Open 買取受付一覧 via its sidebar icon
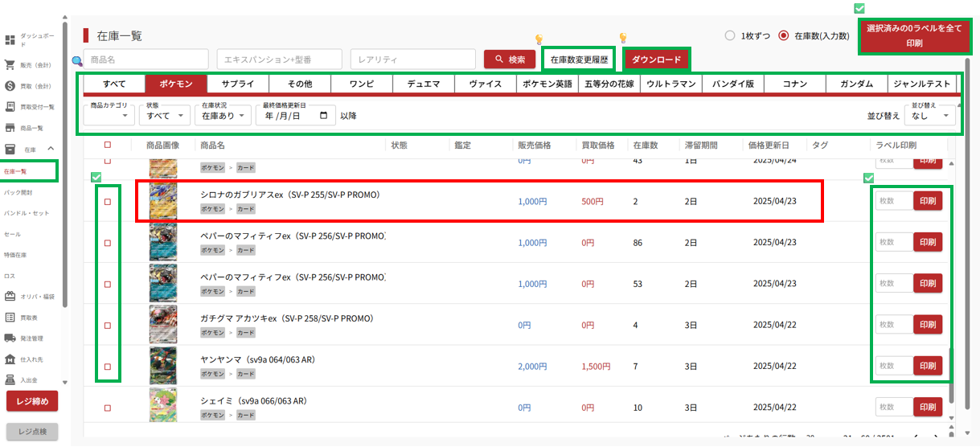The height and width of the screenshot is (447, 980). (x=10, y=107)
